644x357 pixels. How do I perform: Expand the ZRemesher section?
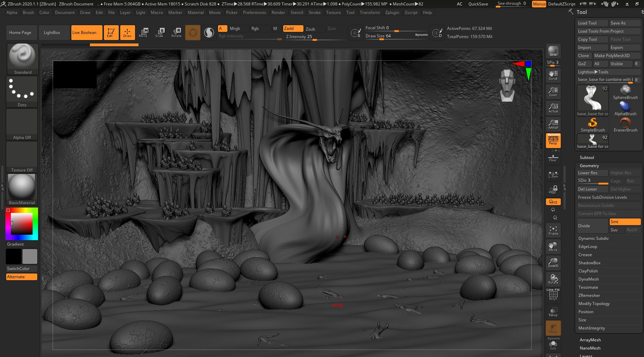589,296
